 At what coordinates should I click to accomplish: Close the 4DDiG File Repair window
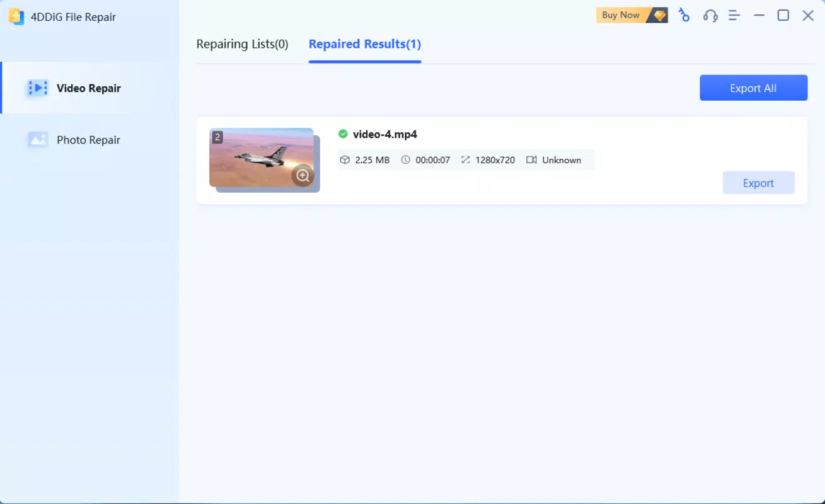click(808, 15)
